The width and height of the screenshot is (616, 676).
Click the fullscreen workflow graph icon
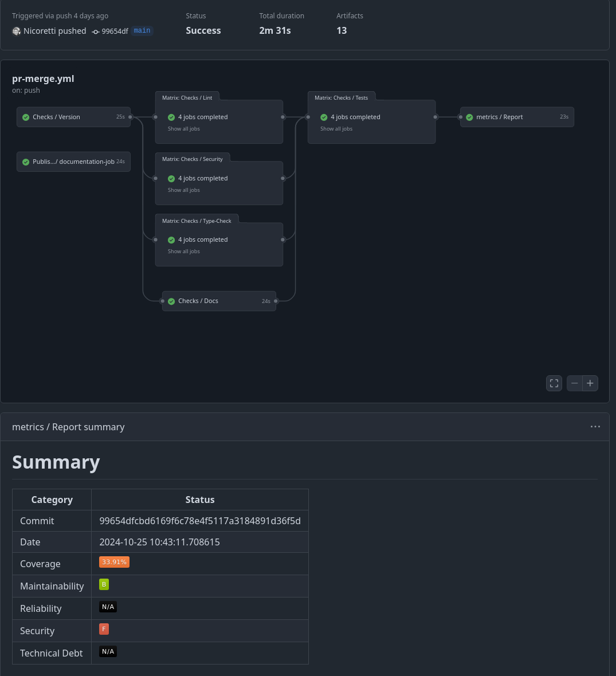point(554,383)
